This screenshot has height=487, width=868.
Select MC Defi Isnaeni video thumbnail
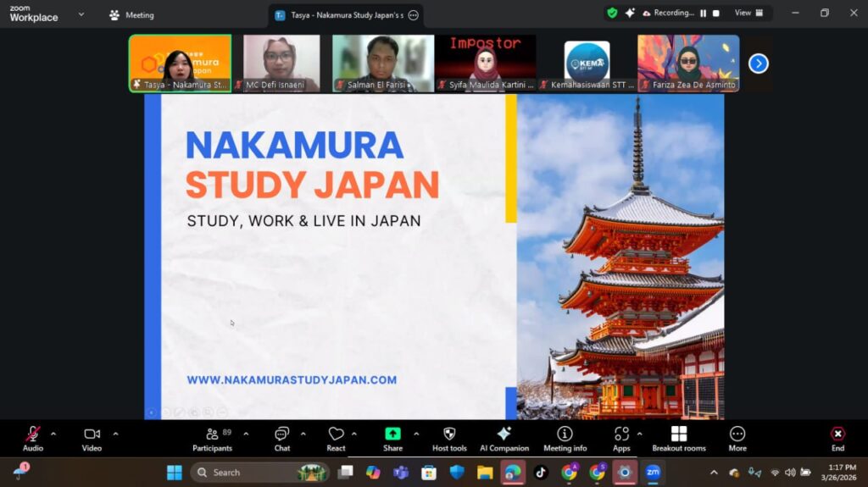[x=281, y=63]
